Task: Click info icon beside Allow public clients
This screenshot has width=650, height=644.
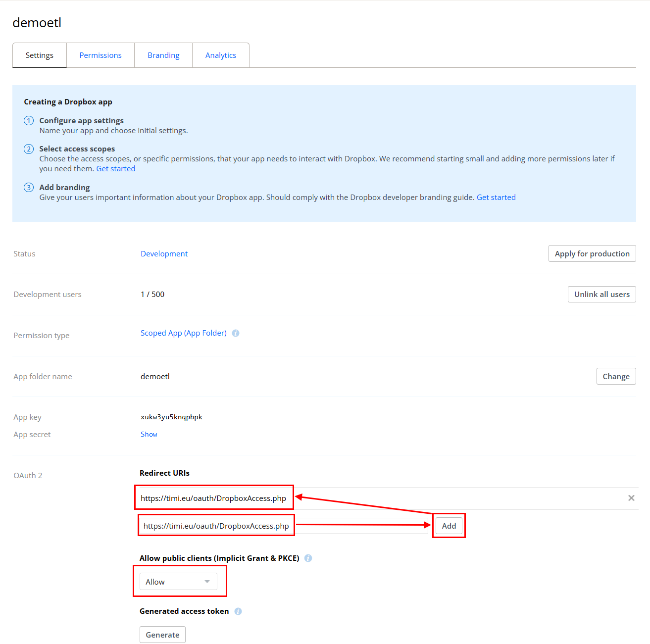Action: [x=308, y=558]
